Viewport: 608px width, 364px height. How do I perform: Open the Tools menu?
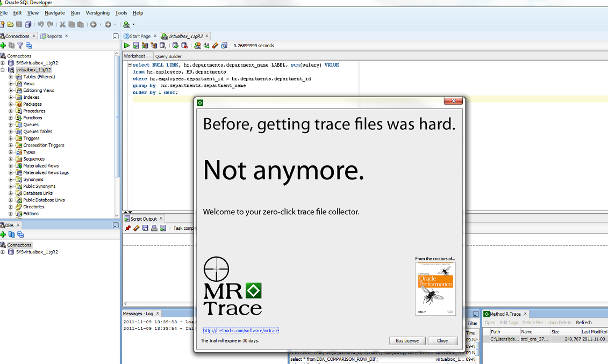tap(121, 13)
